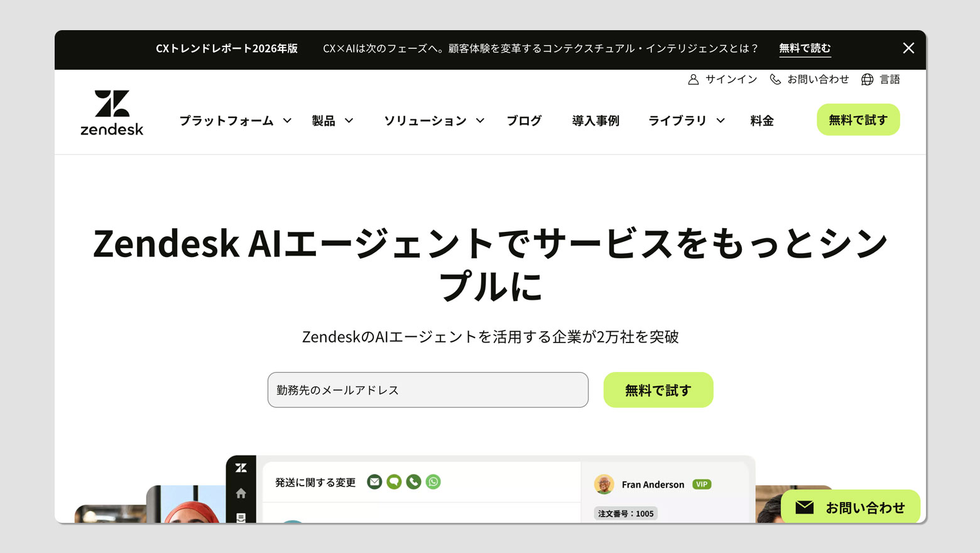Click the phone icon beside お問い合わせ
The height and width of the screenshot is (553, 980).
click(x=775, y=80)
